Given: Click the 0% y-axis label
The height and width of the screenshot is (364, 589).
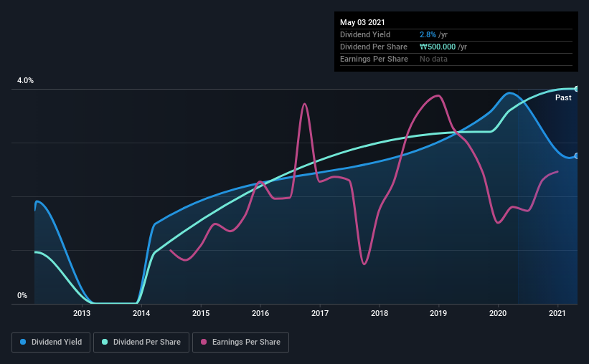Looking at the screenshot, I should (x=22, y=295).
